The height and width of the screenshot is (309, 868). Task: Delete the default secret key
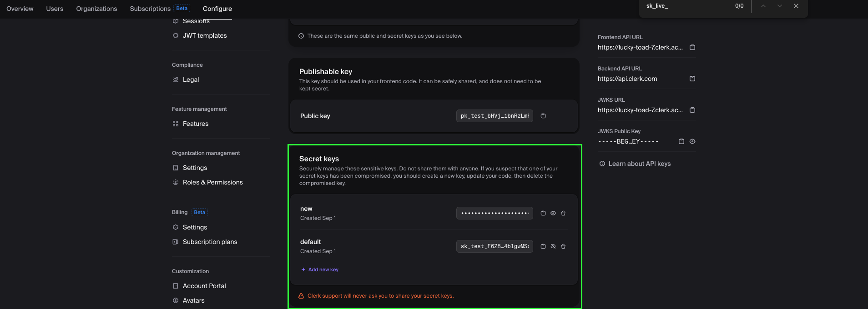[563, 246]
